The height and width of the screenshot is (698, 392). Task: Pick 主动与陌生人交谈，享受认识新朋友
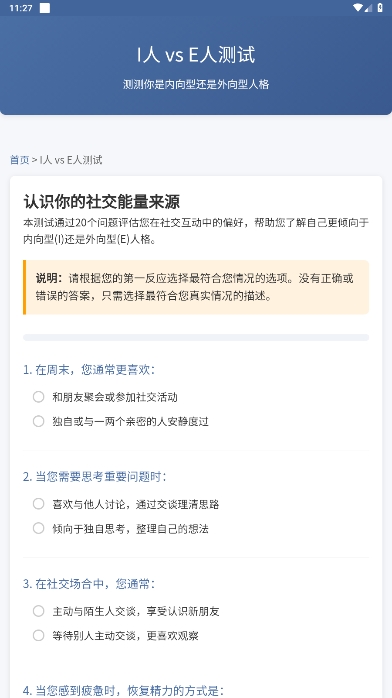point(39,611)
